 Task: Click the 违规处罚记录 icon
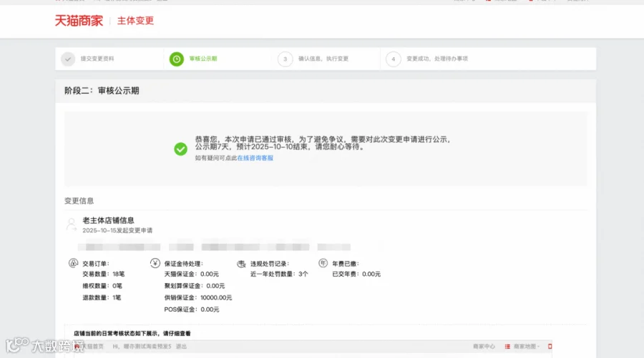241,264
